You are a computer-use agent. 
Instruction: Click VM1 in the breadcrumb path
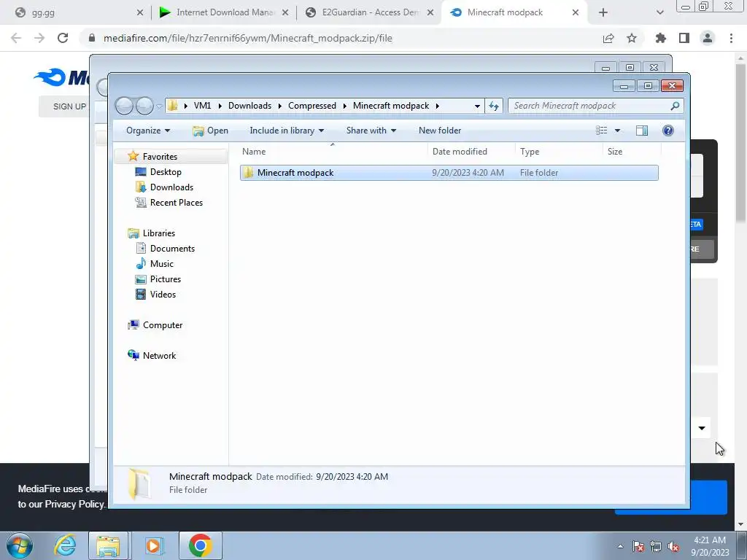click(x=203, y=106)
